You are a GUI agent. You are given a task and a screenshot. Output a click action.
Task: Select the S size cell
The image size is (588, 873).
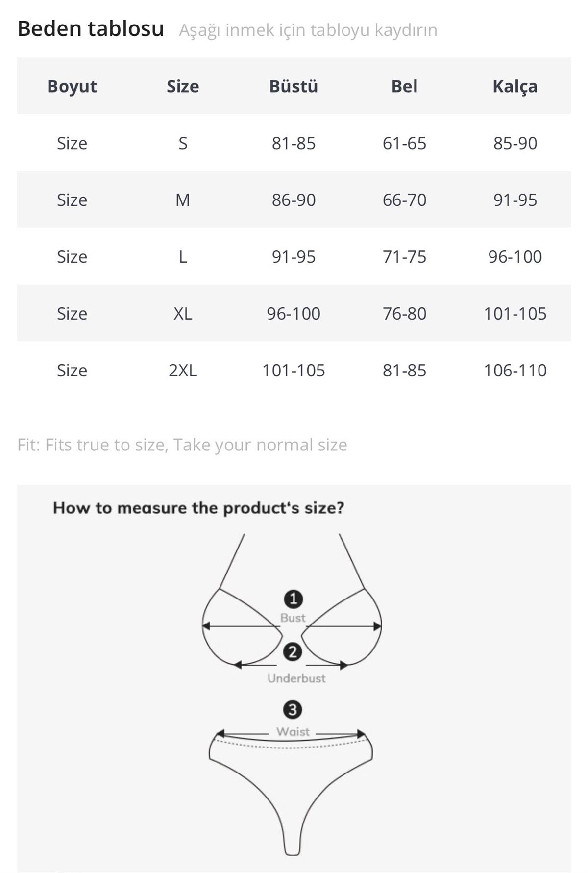pos(183,143)
